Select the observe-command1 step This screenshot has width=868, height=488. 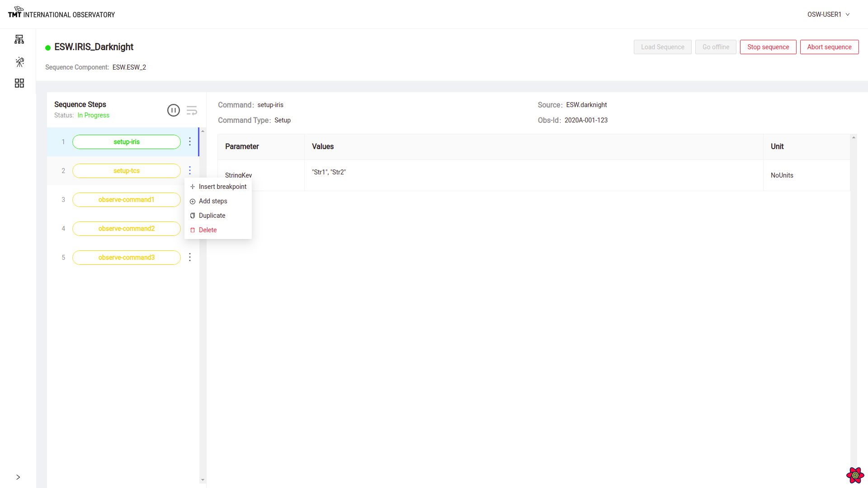pos(127,200)
